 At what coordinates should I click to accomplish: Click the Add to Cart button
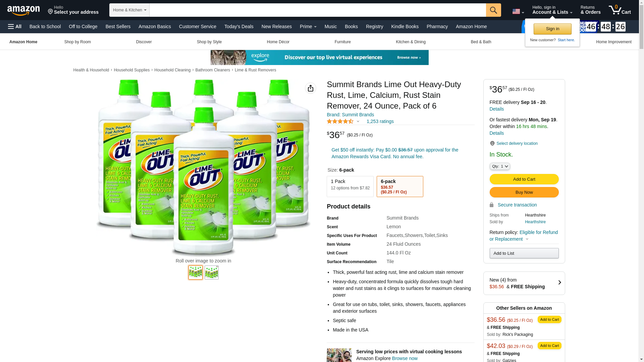524,179
